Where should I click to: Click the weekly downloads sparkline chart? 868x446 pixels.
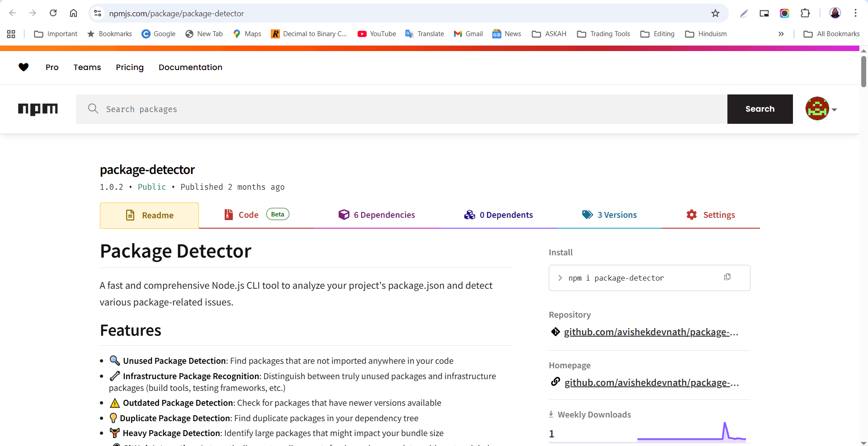pyautogui.click(x=691, y=432)
